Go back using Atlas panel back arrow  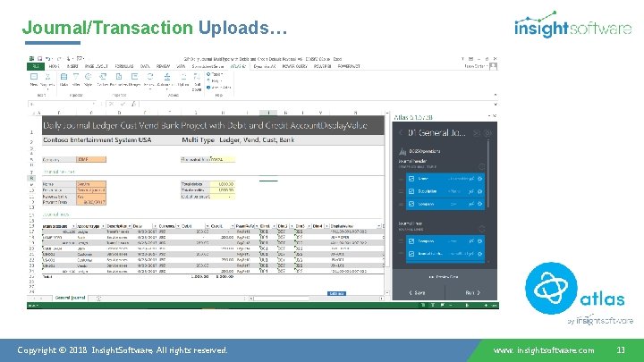coord(402,132)
